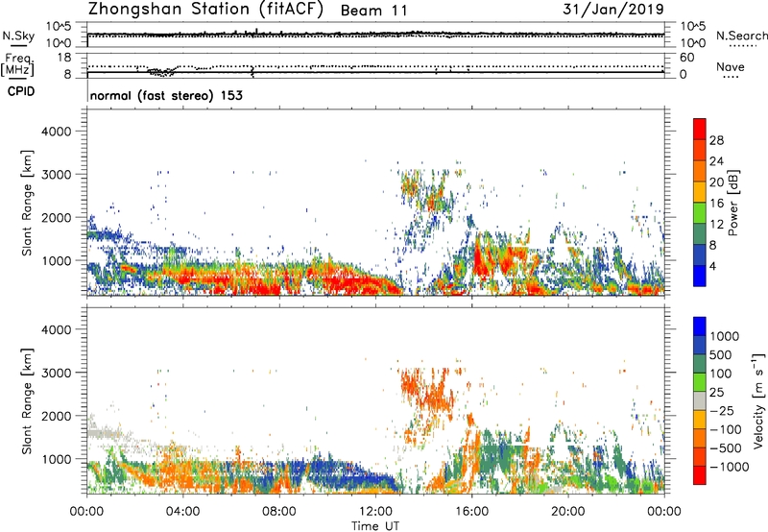This screenshot has height=532, width=768.
Task: Click the velocity panel 'Slant Range [km]' label
Action: (x=28, y=401)
